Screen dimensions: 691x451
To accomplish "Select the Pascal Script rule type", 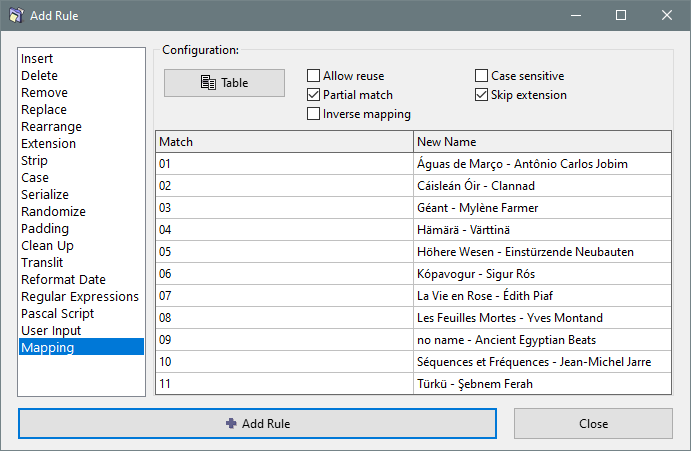I will tap(82, 313).
